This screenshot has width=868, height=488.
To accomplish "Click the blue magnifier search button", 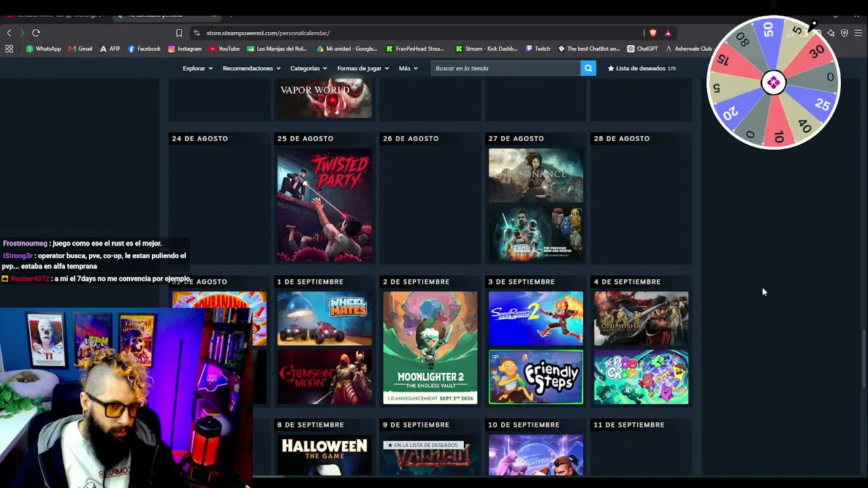I will pos(588,68).
